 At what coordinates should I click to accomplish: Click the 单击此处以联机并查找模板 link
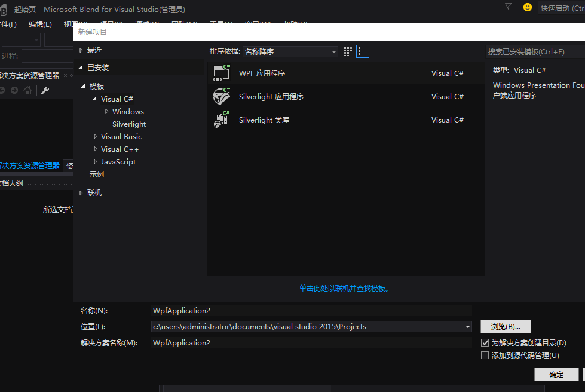point(345,289)
